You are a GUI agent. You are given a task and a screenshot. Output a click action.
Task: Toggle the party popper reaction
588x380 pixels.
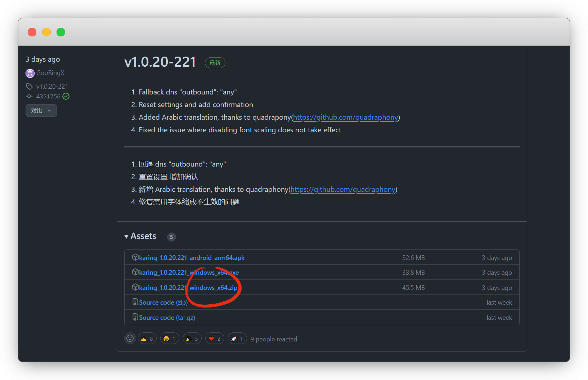click(192, 339)
